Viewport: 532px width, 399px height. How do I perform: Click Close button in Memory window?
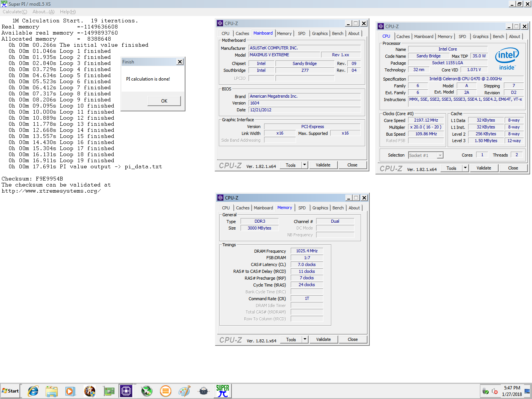[353, 339]
